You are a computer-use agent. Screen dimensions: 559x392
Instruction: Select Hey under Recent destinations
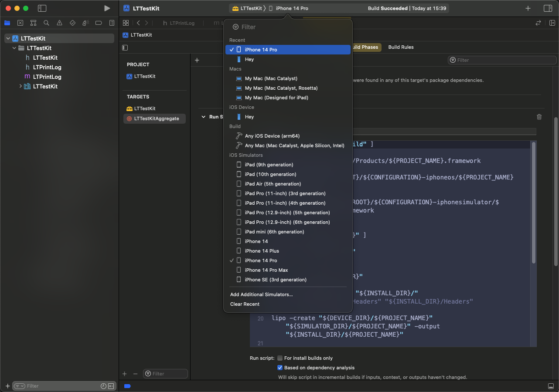[x=288, y=59]
